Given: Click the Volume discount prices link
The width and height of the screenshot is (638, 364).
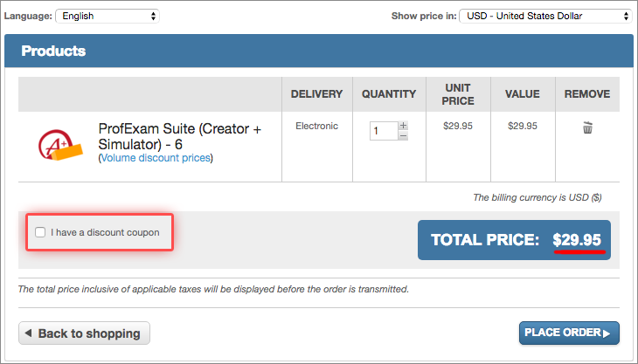Looking at the screenshot, I should (x=156, y=158).
